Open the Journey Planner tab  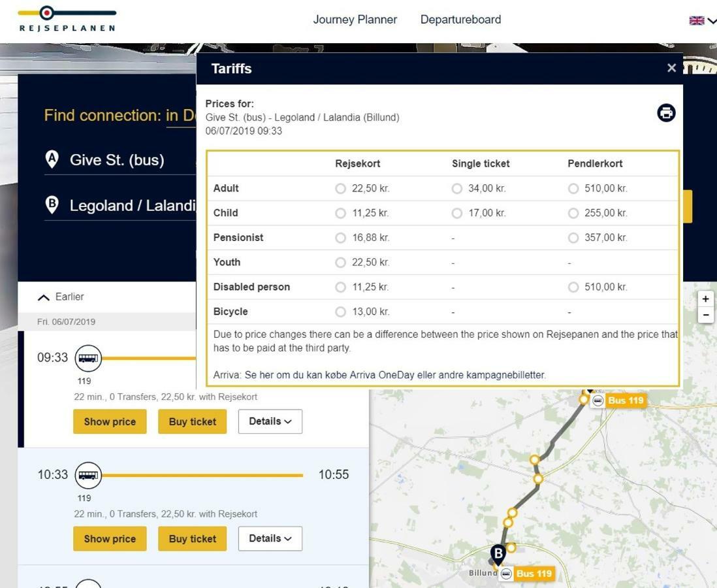tap(355, 20)
